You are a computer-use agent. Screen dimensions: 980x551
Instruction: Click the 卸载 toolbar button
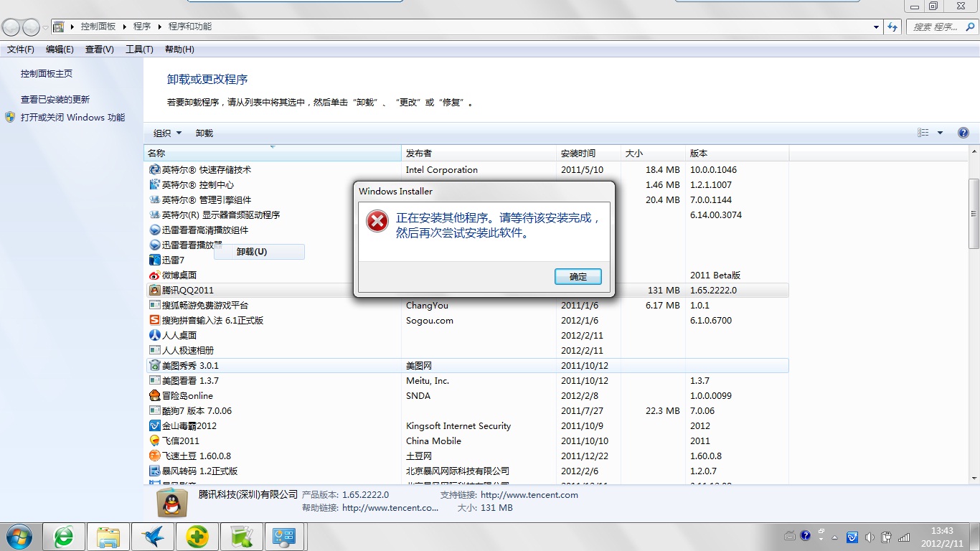(204, 133)
